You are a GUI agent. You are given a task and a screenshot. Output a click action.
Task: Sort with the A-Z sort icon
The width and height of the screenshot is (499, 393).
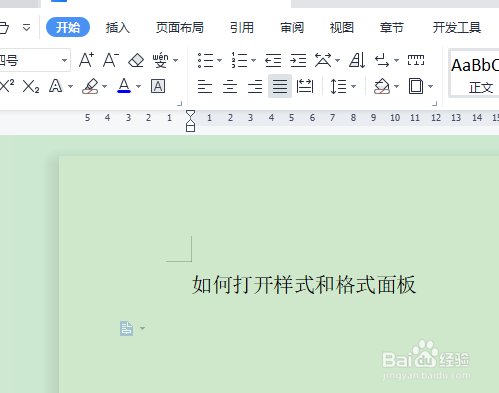[x=357, y=60]
